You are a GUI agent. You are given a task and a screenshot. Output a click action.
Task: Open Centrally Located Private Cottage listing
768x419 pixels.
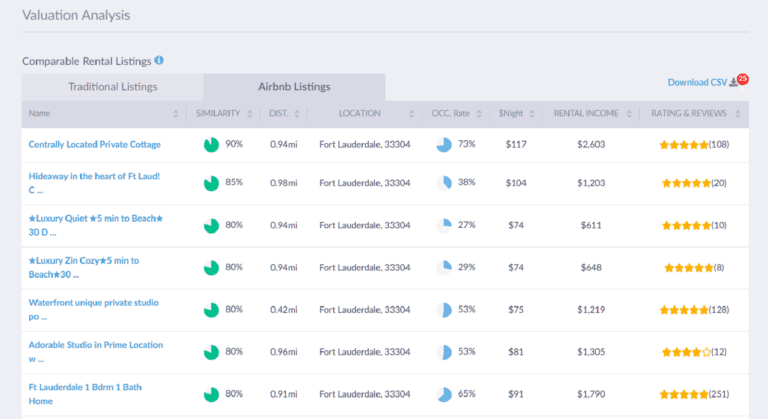[94, 145]
